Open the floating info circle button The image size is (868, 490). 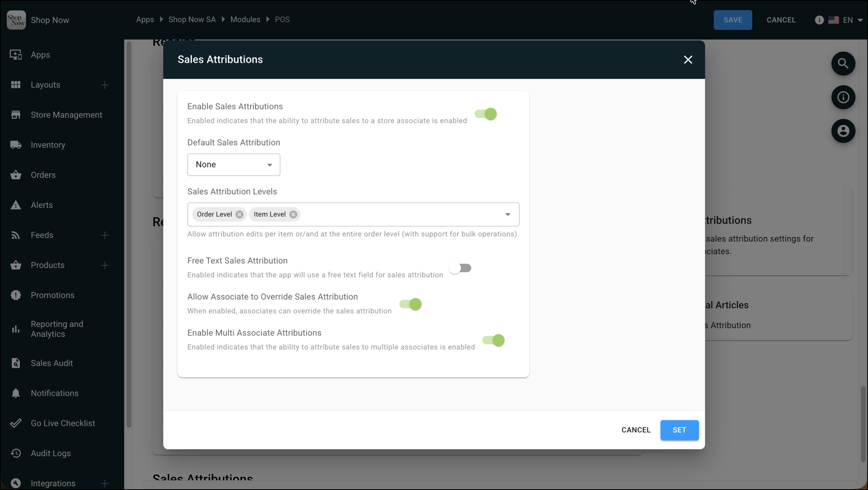coord(843,97)
